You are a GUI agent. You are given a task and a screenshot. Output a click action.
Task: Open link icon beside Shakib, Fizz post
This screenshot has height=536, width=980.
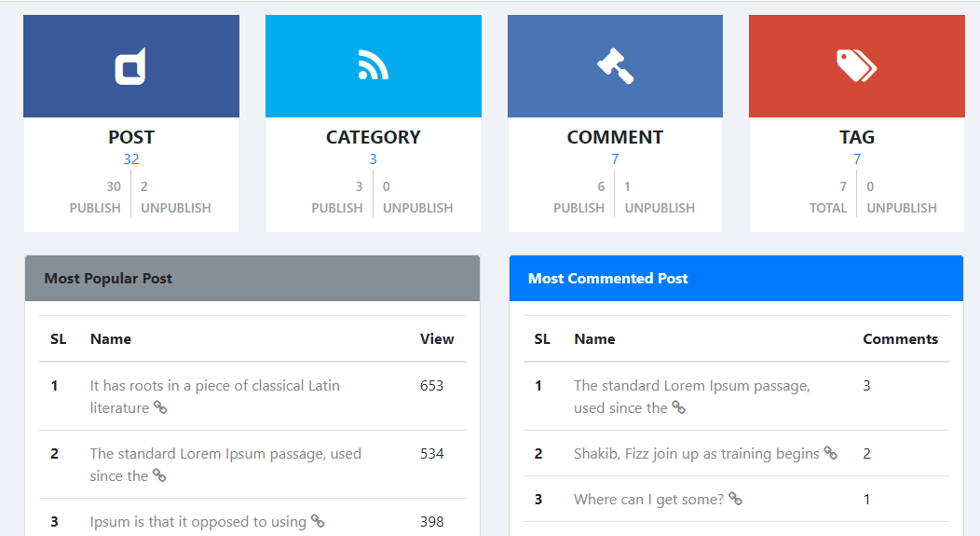[x=830, y=453]
